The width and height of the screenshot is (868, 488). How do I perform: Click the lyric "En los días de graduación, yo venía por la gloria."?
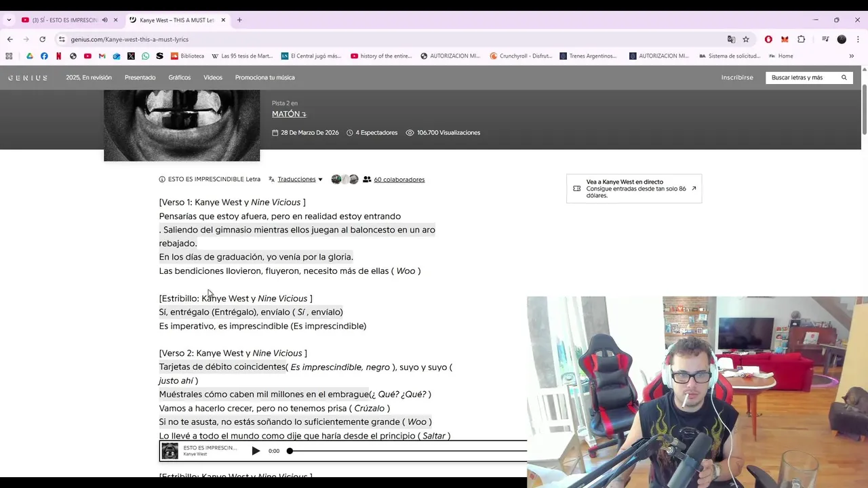pyautogui.click(x=256, y=257)
